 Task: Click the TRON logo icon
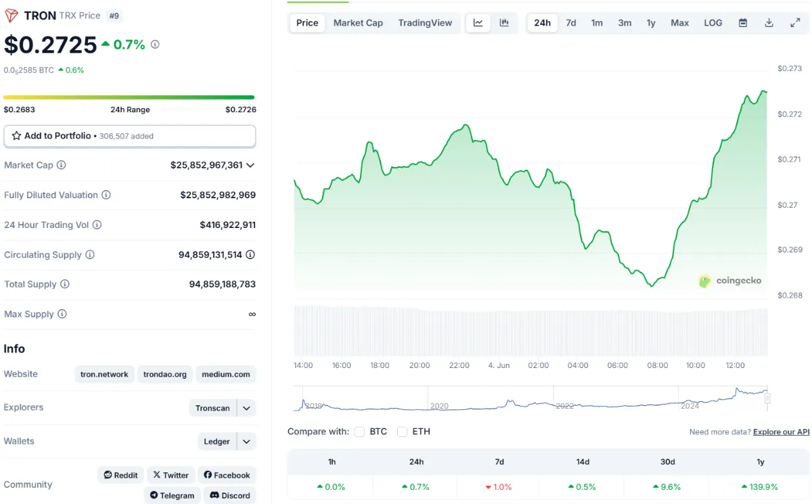point(12,16)
